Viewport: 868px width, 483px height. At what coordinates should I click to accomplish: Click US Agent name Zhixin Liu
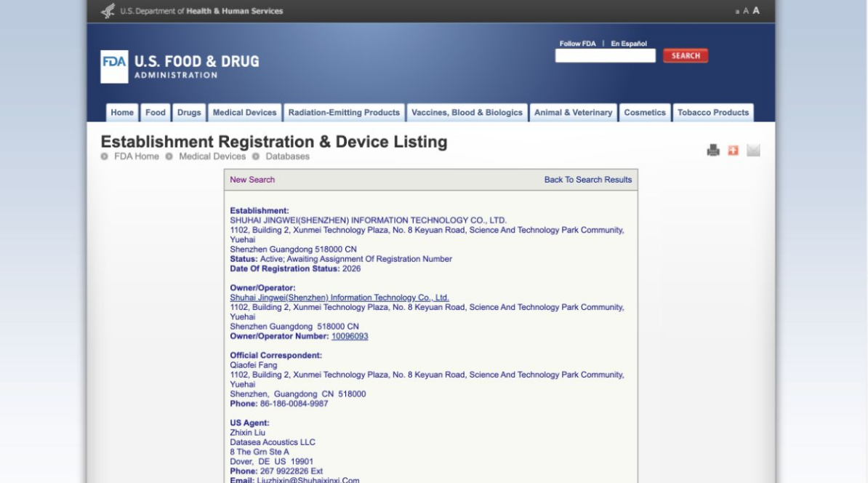pyautogui.click(x=247, y=433)
